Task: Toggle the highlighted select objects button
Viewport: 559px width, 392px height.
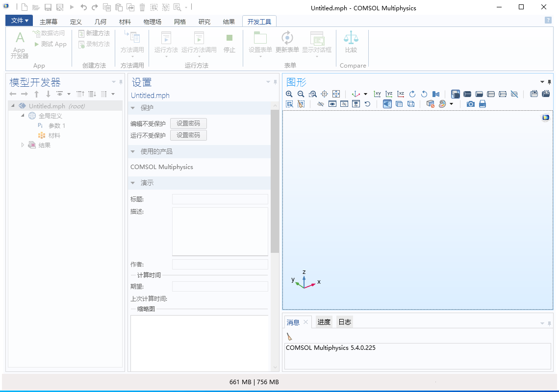Action: click(x=455, y=94)
